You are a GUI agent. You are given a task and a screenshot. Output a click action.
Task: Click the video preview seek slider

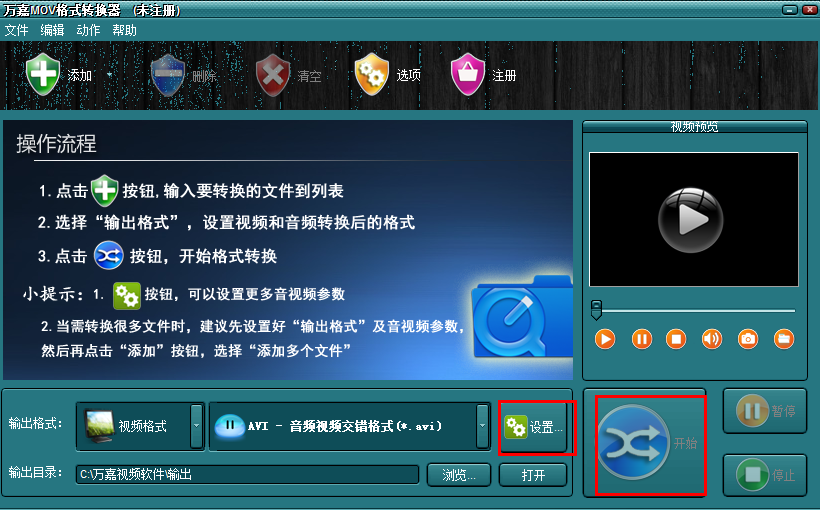(x=693, y=310)
